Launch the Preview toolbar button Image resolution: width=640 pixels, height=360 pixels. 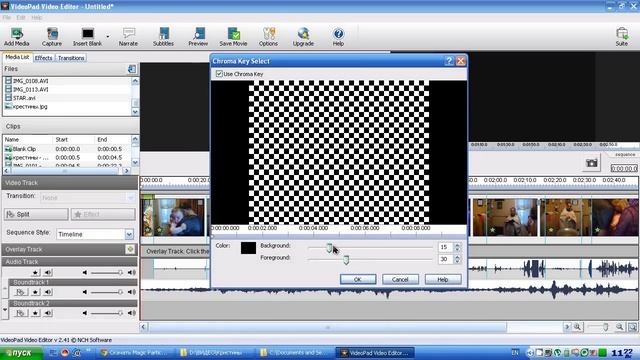(198, 37)
